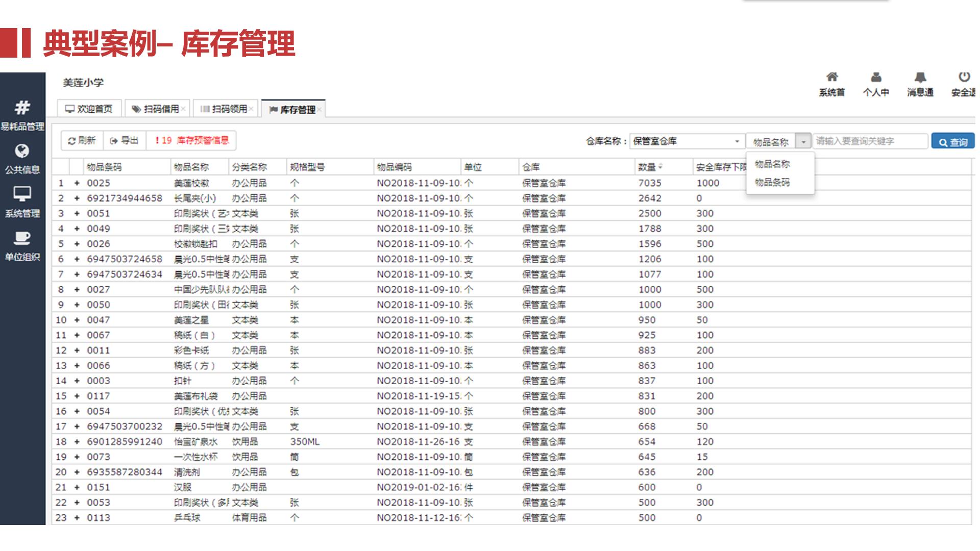Select the 库存管理 tab
Viewport: 980px width, 551px height.
point(293,109)
